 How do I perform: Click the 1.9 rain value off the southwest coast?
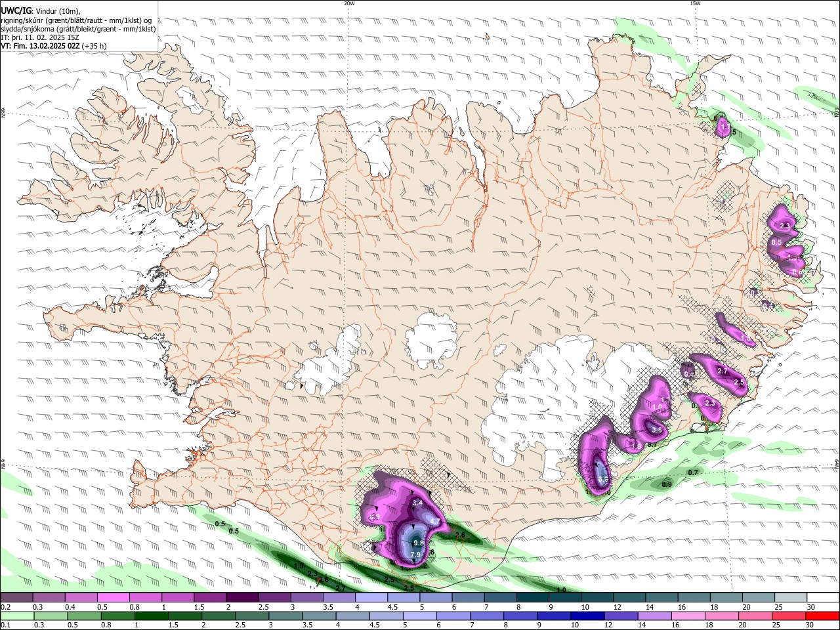pyautogui.click(x=299, y=566)
